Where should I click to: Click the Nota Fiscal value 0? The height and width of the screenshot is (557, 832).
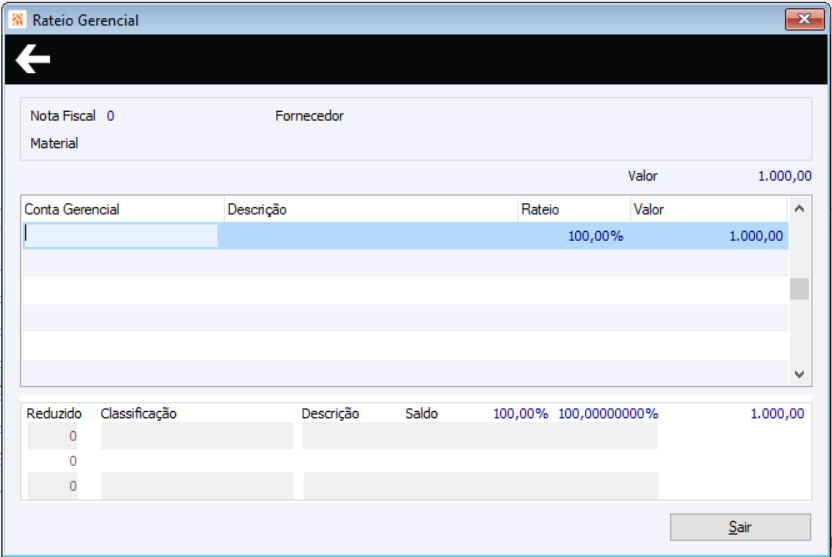point(110,116)
